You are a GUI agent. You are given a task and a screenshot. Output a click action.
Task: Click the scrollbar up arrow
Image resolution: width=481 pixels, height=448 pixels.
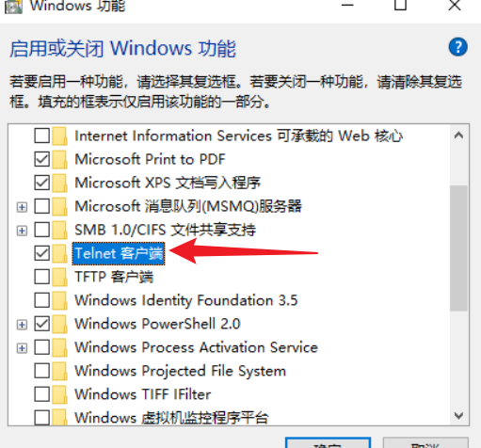(458, 136)
